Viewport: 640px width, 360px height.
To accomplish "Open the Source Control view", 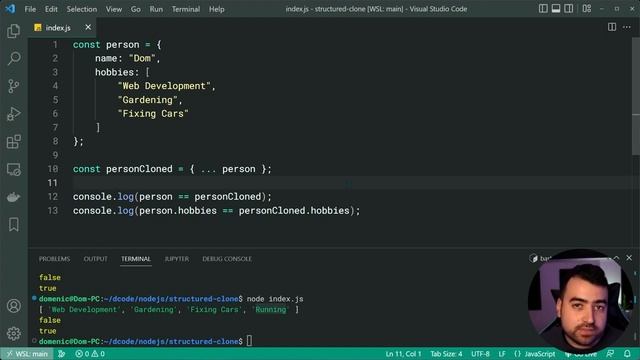I will (x=13, y=86).
